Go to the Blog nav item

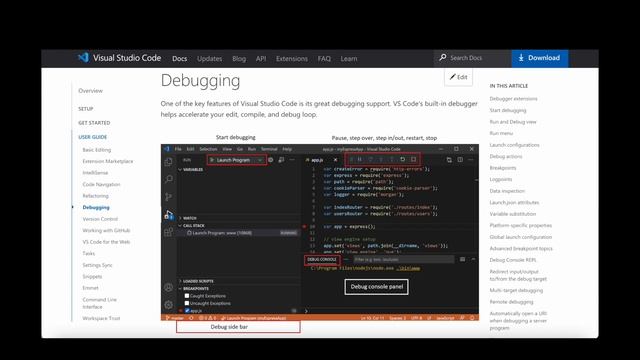click(239, 58)
